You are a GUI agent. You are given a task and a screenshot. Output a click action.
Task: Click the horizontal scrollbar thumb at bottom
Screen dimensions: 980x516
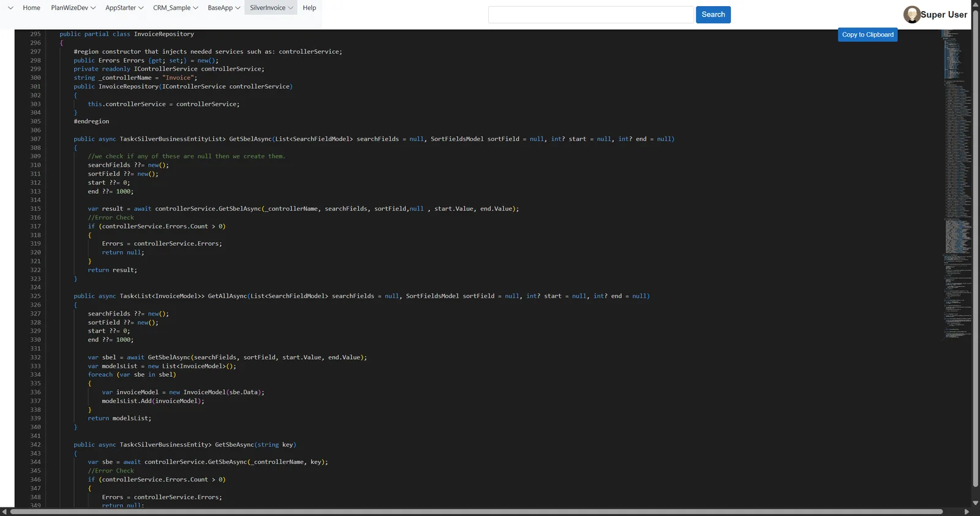[477, 512]
